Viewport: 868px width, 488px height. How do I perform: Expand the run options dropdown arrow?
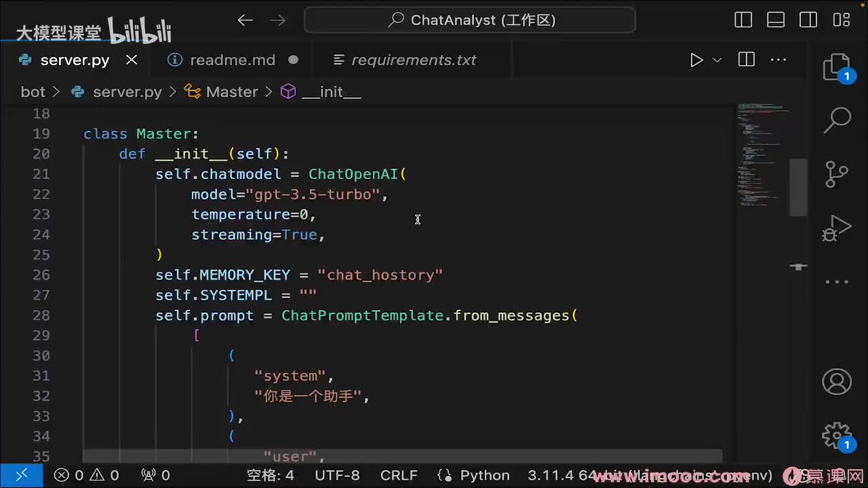(717, 60)
